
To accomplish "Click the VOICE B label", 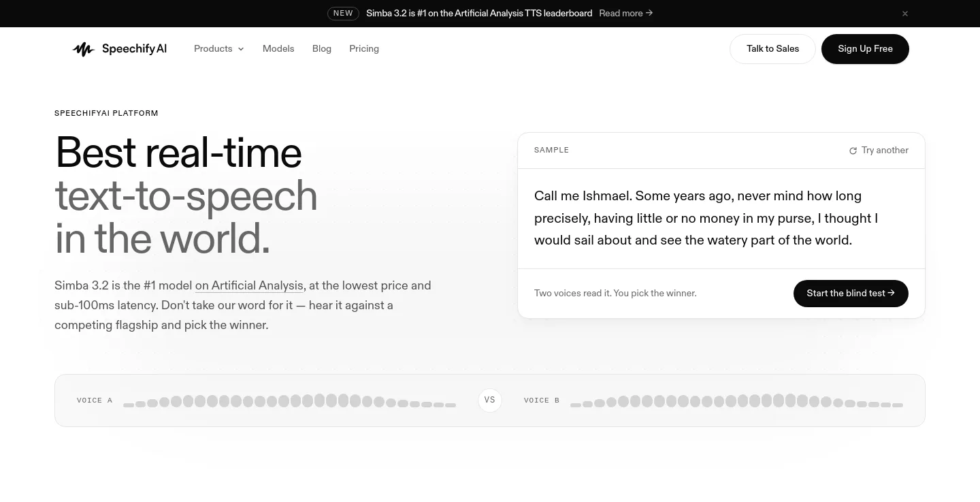I will 542,401.
